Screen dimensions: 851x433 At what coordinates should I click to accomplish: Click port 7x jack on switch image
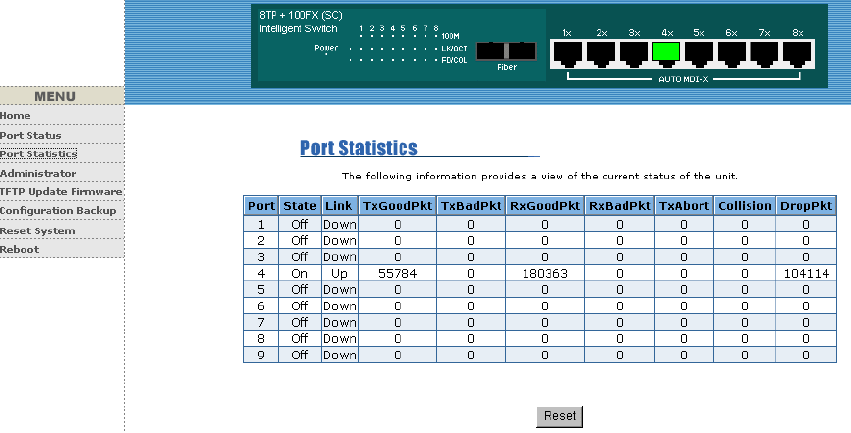point(764,54)
